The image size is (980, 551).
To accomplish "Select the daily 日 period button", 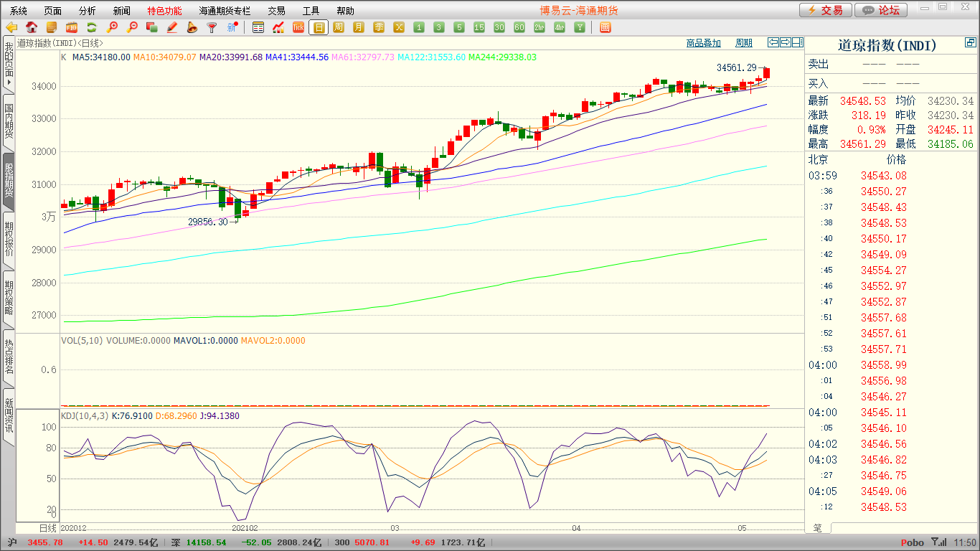I will tap(319, 27).
